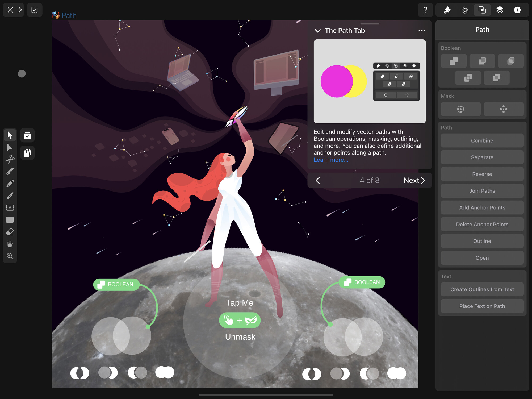532x399 pixels.
Task: Click the tutorial overflow menu
Action: 422,30
